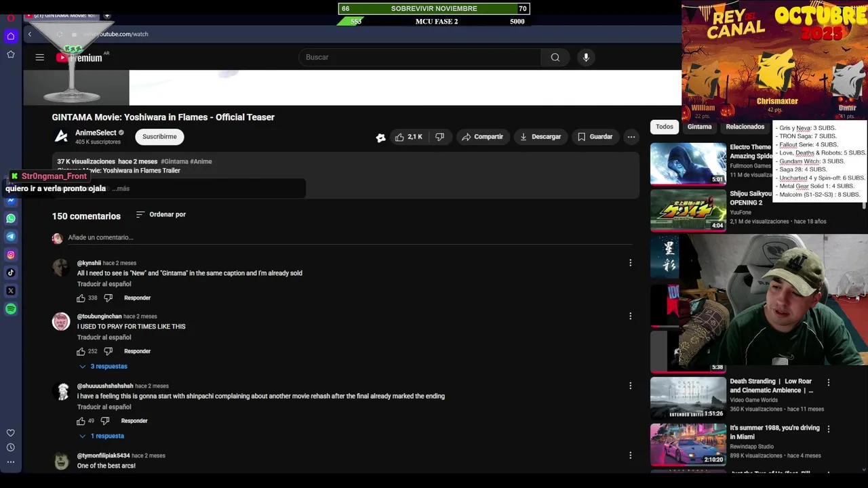Click Descargar download button
This screenshot has width=868, height=488.
pos(540,137)
